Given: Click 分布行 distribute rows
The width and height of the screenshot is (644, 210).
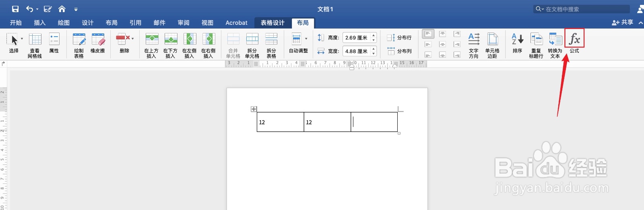Looking at the screenshot, I should click(399, 38).
